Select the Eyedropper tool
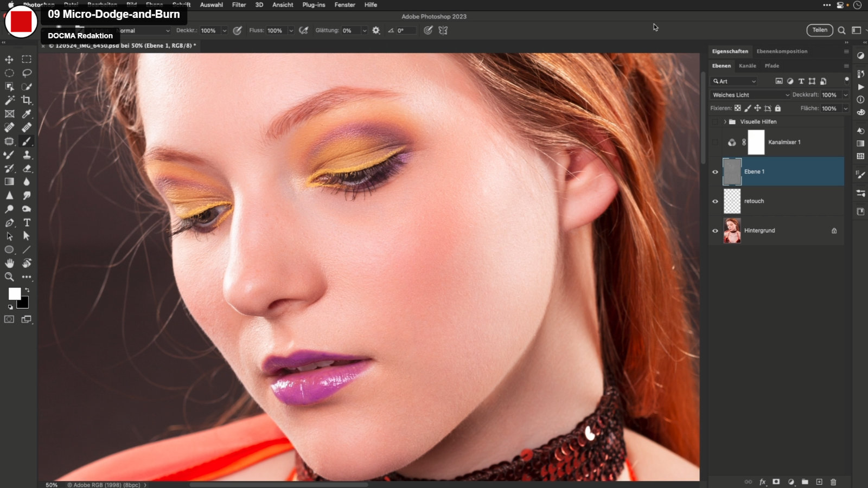Screen dimensions: 868x488 [26, 114]
